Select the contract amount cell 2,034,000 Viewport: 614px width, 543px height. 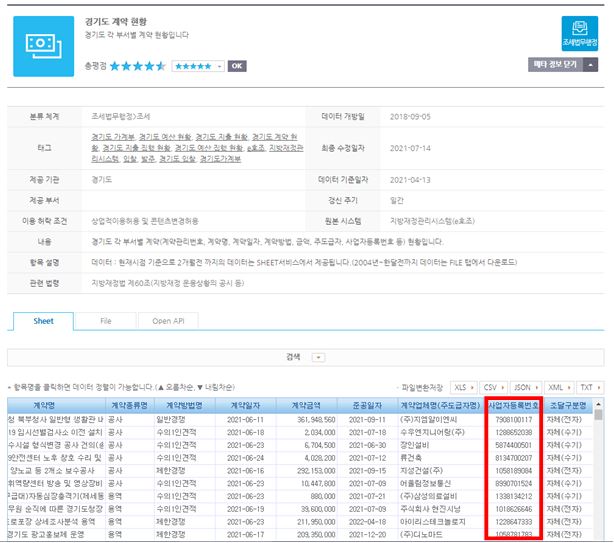(x=306, y=433)
